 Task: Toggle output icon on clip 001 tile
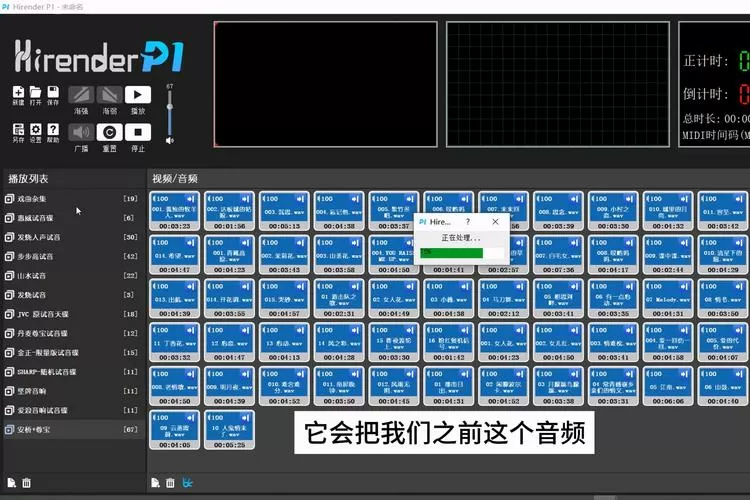click(x=191, y=199)
